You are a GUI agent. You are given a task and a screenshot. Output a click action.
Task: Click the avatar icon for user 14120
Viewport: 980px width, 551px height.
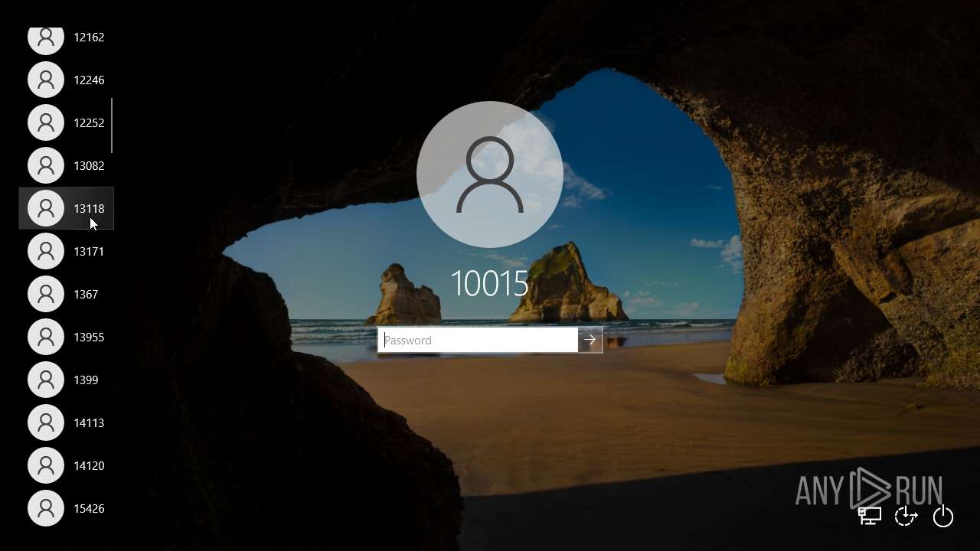(x=46, y=465)
